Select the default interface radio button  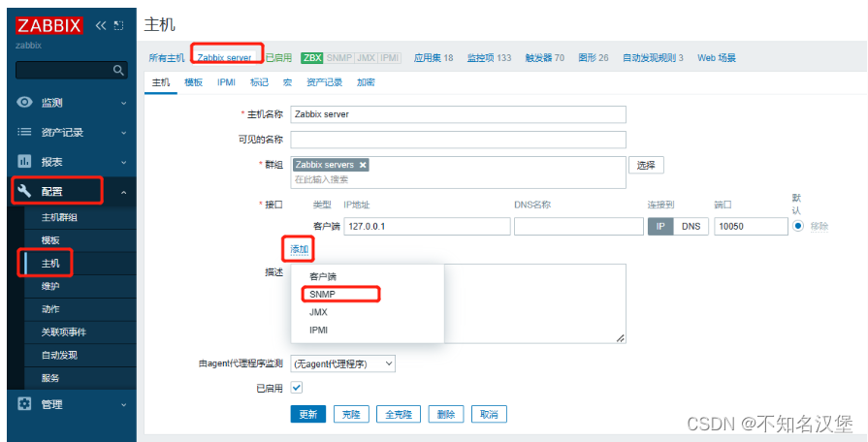pos(798,226)
